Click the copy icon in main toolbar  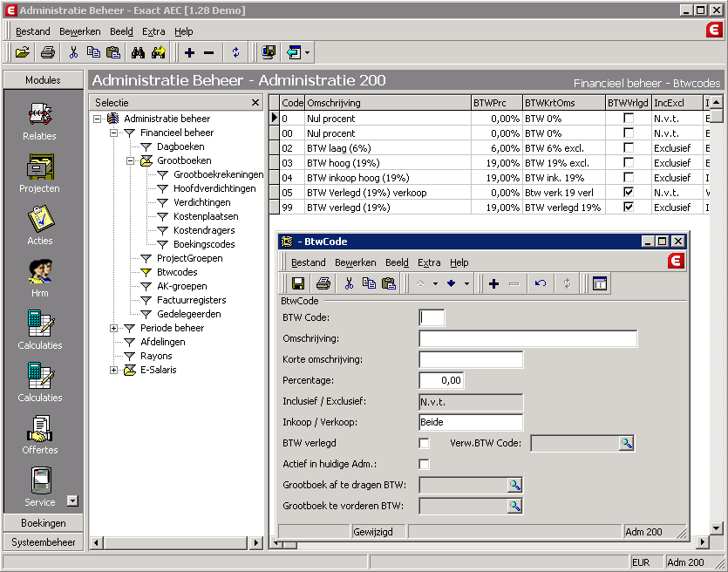click(x=93, y=52)
